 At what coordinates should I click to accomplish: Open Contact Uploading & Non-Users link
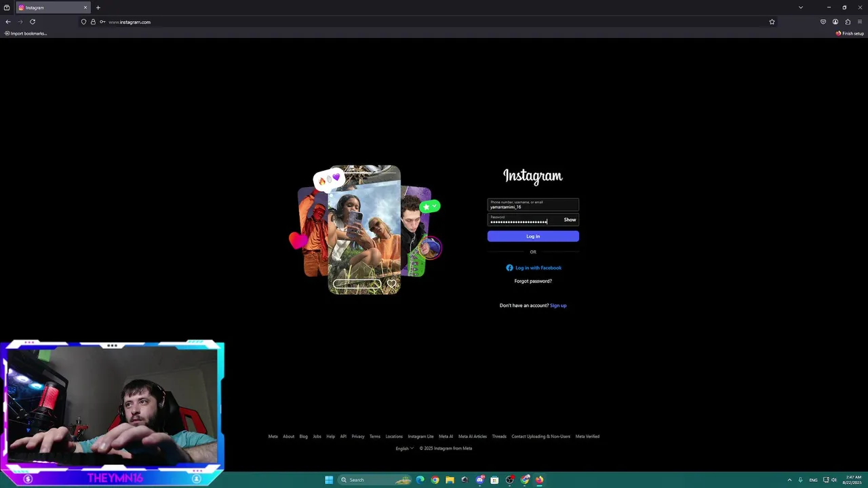541,436
